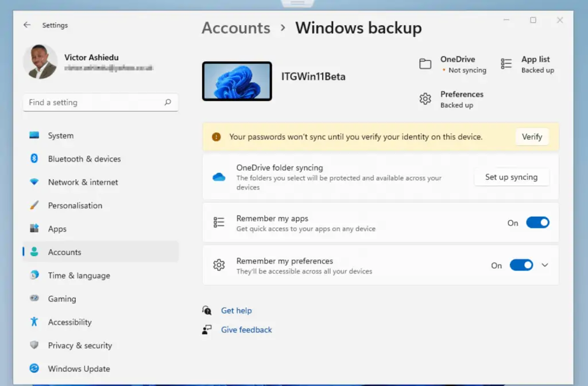Click the Bluetooth & devices icon
The width and height of the screenshot is (588, 386).
(34, 159)
